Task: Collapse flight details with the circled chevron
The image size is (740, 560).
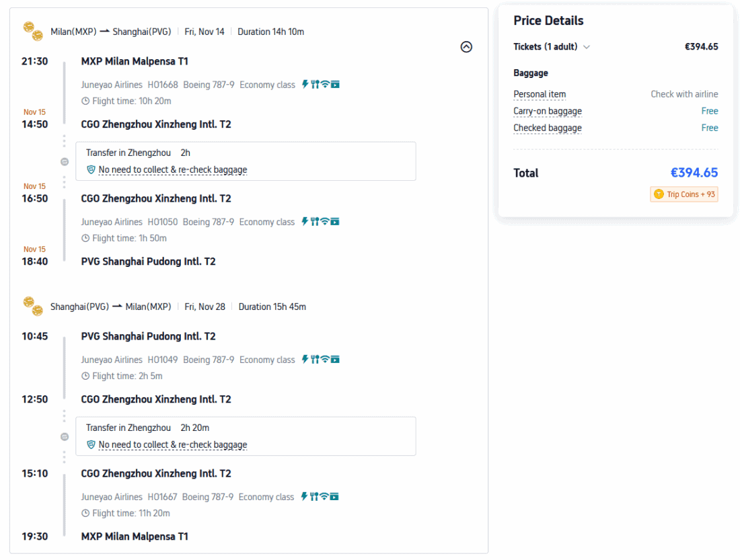Action: (466, 47)
